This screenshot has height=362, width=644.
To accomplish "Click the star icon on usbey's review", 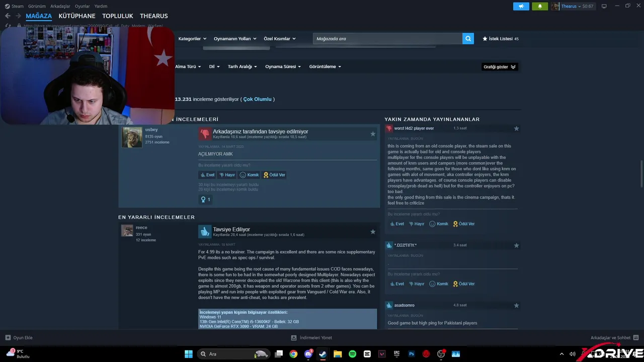I will [373, 134].
